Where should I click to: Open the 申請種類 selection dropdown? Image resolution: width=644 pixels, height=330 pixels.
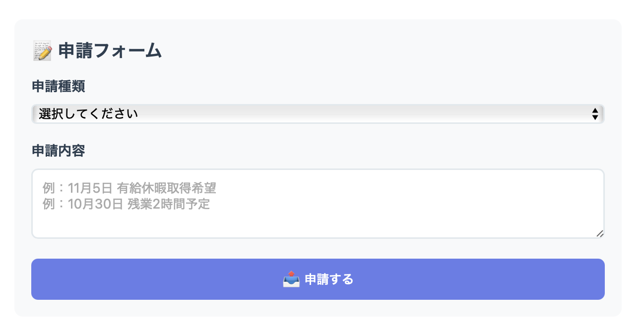point(318,113)
